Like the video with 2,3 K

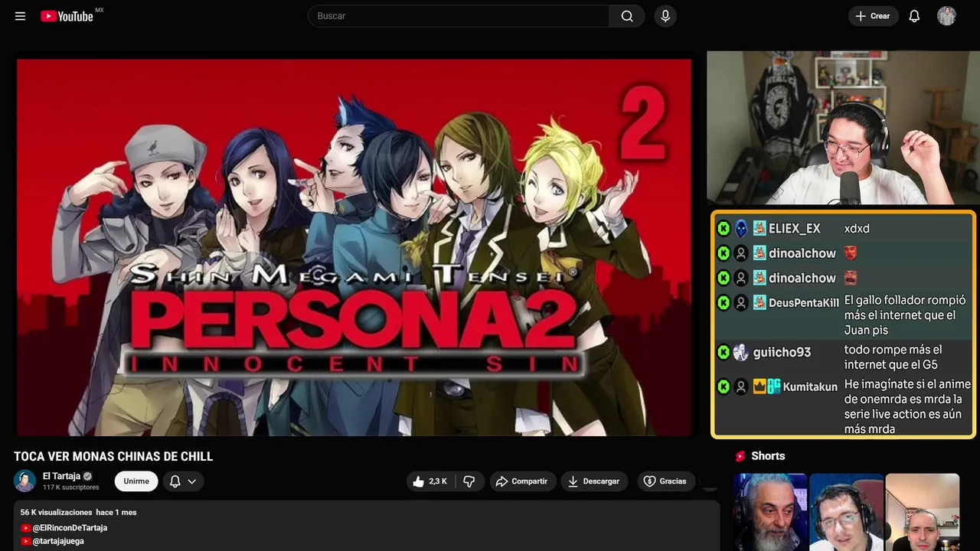pos(430,481)
